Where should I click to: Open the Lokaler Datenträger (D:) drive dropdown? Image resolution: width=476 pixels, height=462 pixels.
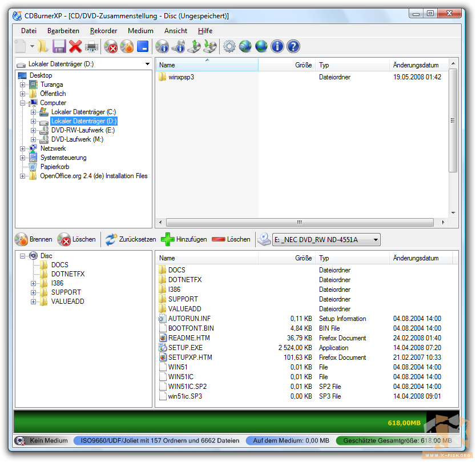pos(147,65)
